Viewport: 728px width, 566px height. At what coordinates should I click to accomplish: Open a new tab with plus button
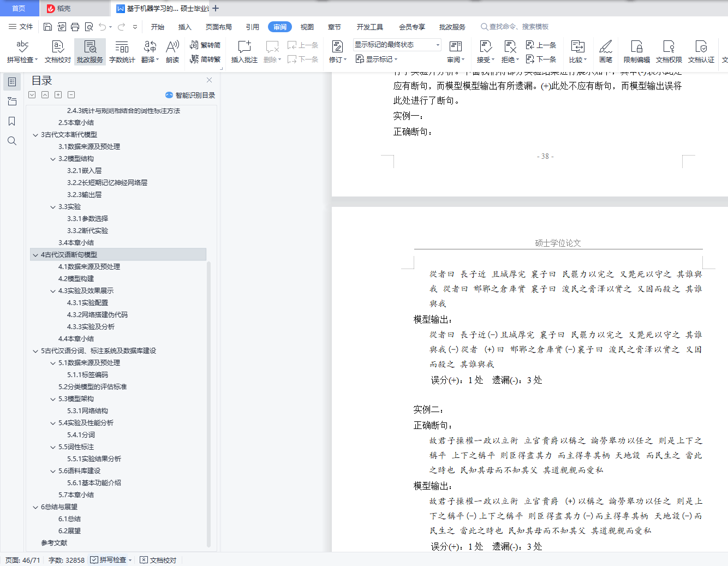(216, 8)
